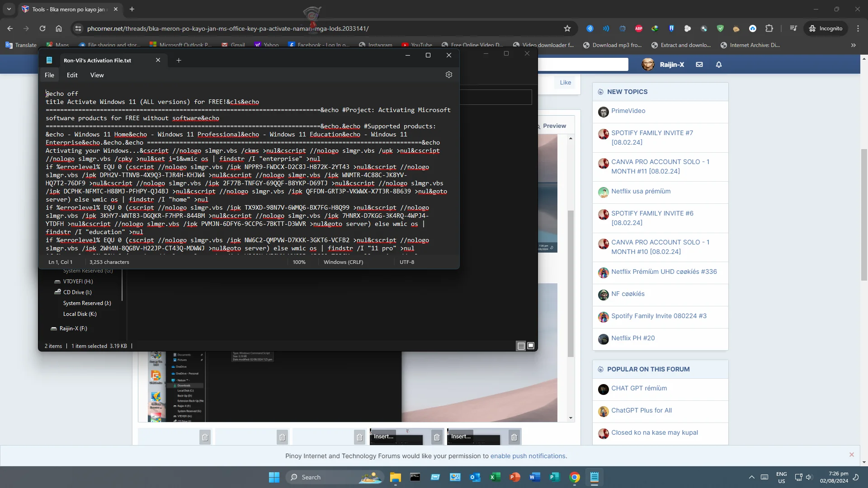The image size is (868, 488).
Task: Open Notepad settings gear icon
Action: (x=448, y=75)
